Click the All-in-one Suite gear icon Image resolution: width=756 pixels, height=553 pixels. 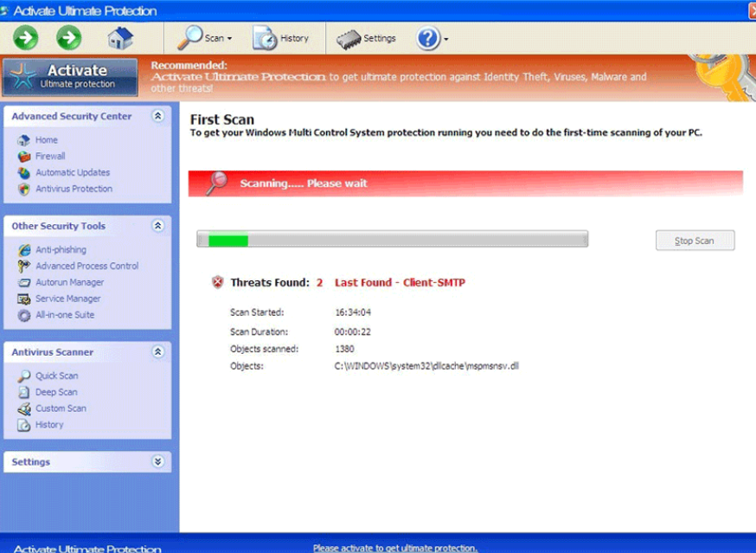pyautogui.click(x=23, y=316)
